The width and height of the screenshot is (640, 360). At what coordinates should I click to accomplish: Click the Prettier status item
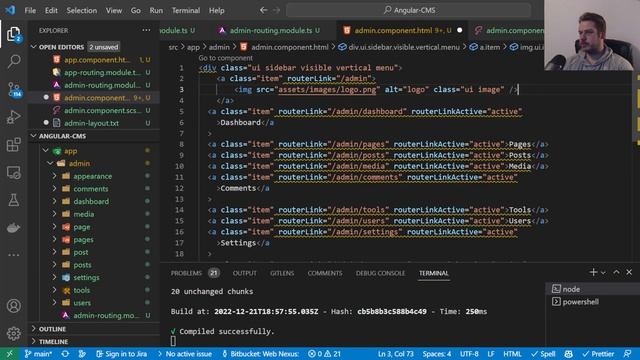point(598,354)
